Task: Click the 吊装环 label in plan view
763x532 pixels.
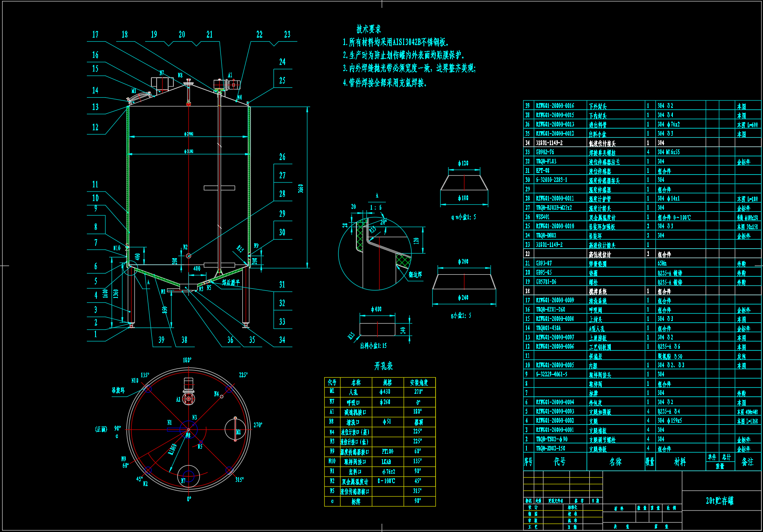Action: click(118, 390)
